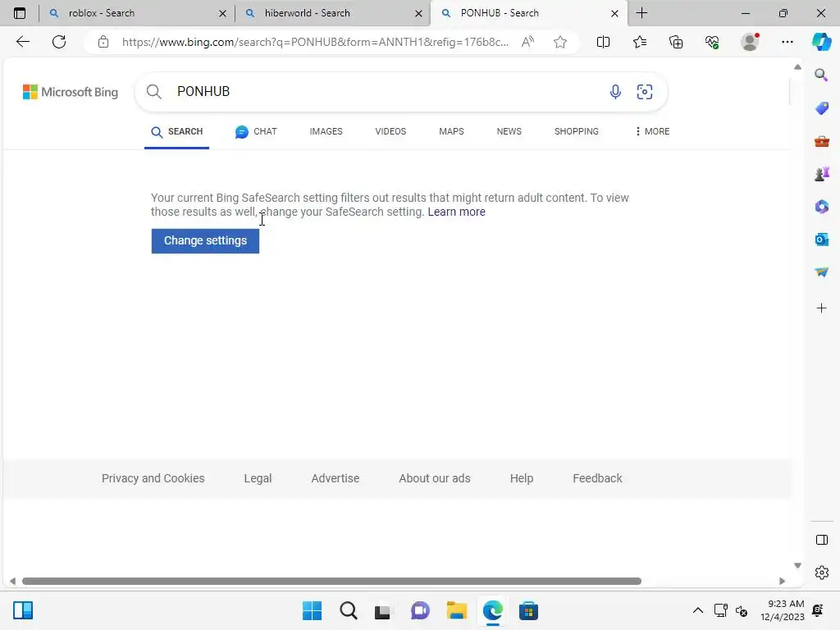Go back using the browser back arrow
The image size is (840, 630).
point(22,42)
